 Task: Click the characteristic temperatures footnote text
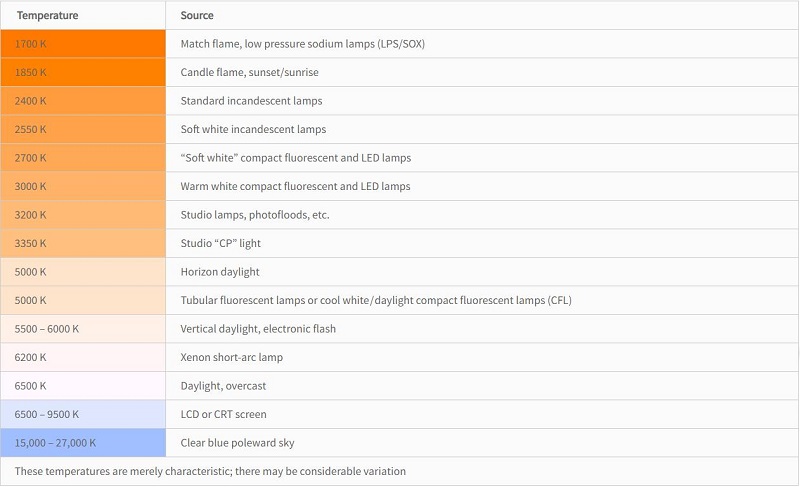tap(210, 471)
